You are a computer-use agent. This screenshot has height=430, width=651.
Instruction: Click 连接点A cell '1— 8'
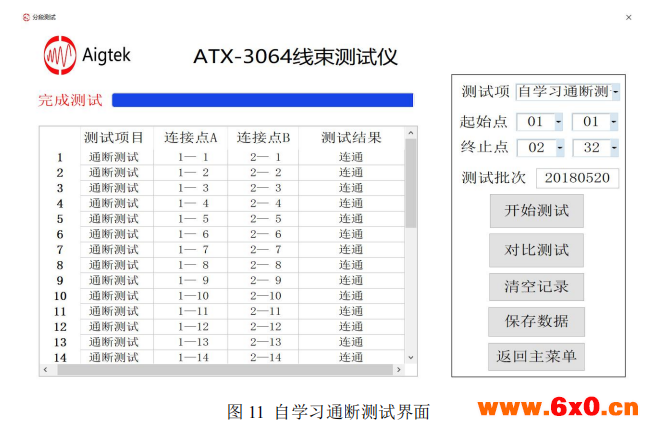point(193,265)
